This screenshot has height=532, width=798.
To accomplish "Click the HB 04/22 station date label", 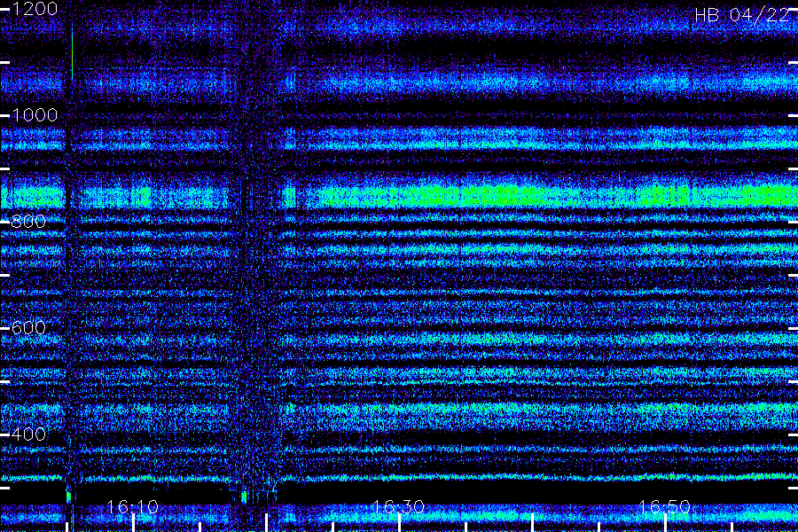I will [x=742, y=15].
